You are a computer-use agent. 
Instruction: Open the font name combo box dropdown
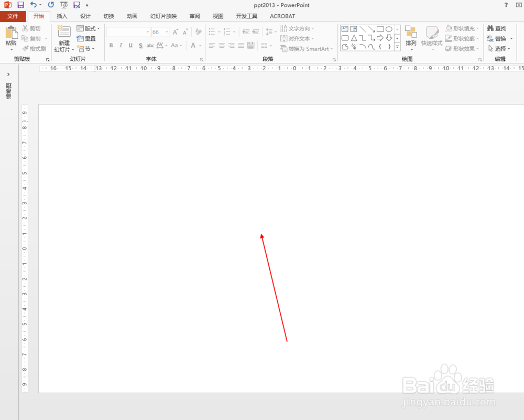[x=148, y=32]
